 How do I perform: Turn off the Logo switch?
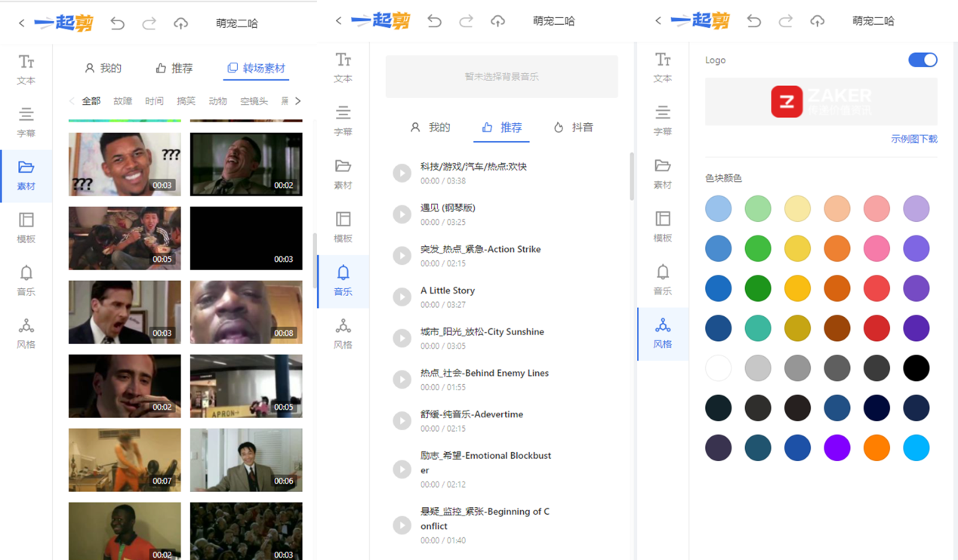[922, 60]
